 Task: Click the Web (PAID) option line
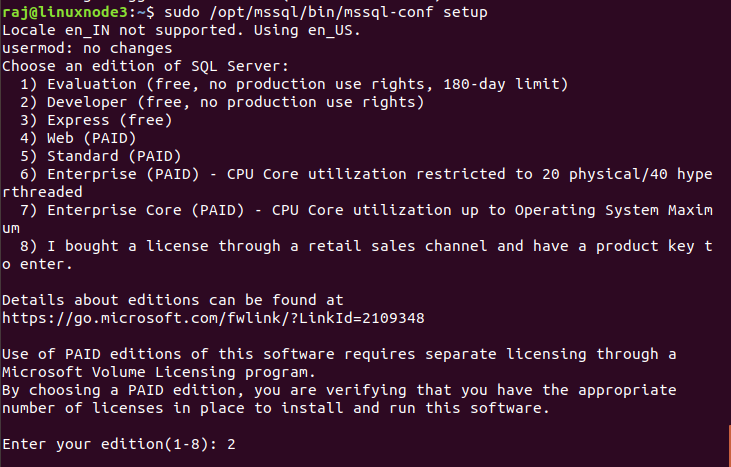[82, 137]
